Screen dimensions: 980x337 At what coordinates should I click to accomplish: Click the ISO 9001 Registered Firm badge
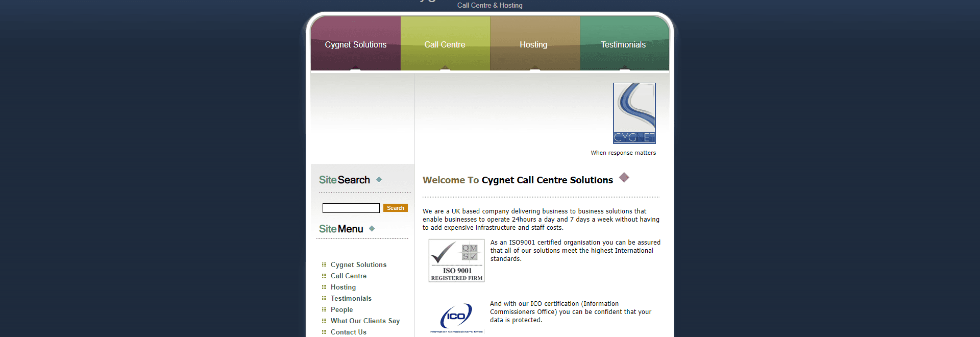456,260
